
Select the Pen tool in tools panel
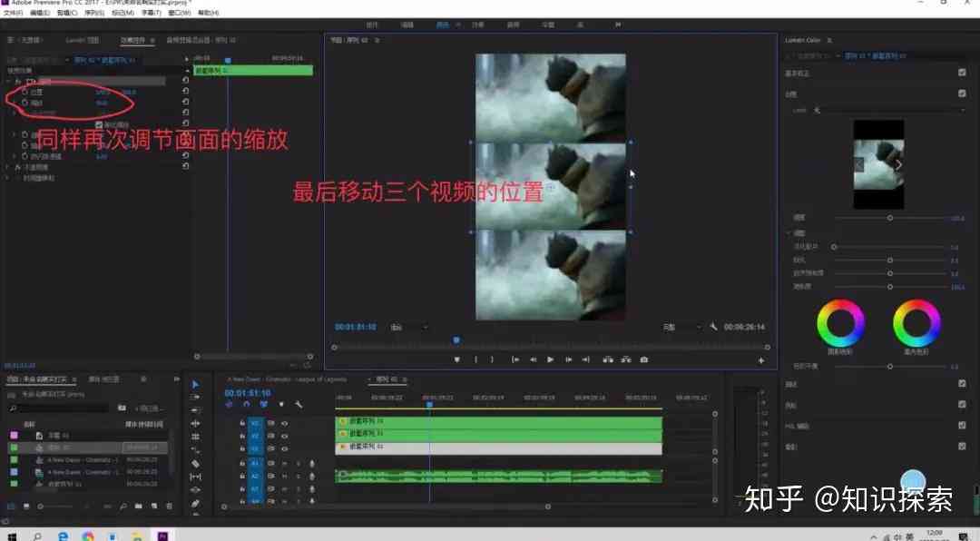[195, 503]
